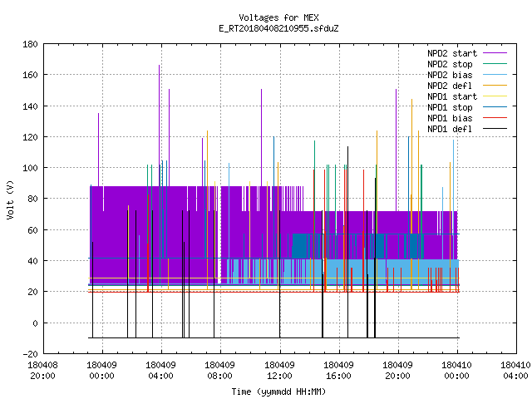Click the black NPD1 defl legend line
Screen dimensions: 532x399
pyautogui.click(x=495, y=129)
